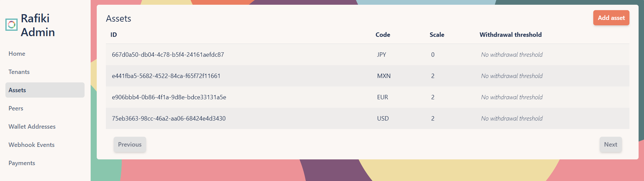Screen dimensions: 644x181
Task: Click asset ID starting with e441fba5
Action: pos(166,76)
